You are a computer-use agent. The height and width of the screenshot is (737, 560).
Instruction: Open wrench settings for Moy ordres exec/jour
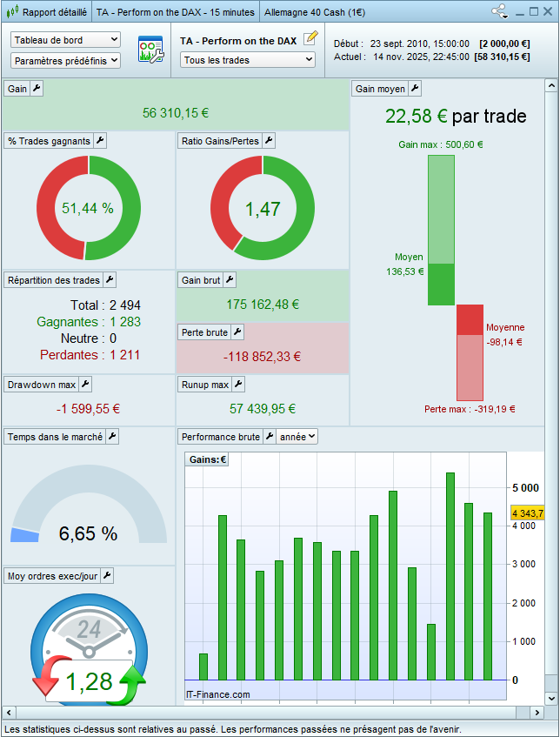pyautogui.click(x=107, y=575)
